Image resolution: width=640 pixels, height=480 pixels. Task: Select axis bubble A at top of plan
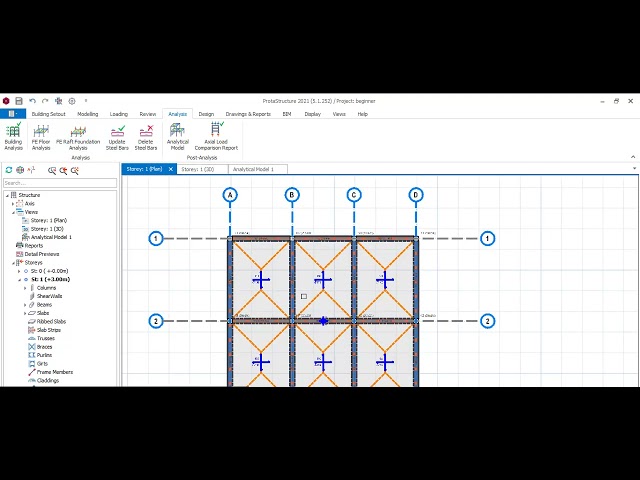point(230,195)
